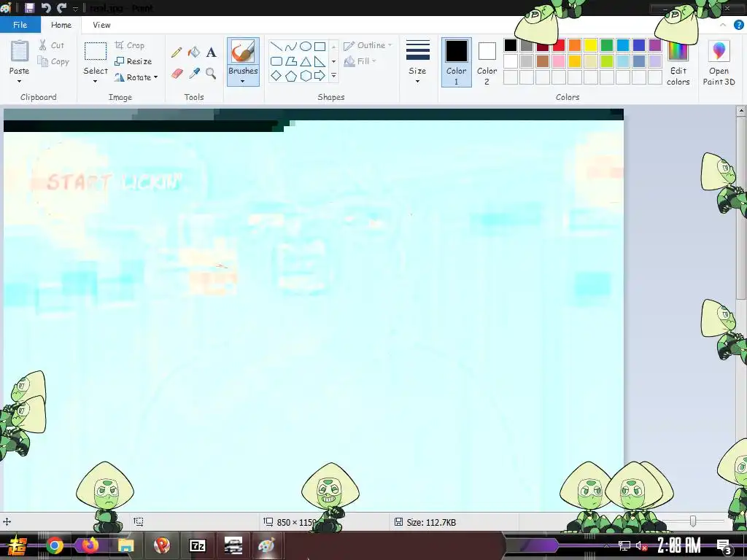Expand the Brushes dropdown arrow
The image size is (747, 560).
243,82
